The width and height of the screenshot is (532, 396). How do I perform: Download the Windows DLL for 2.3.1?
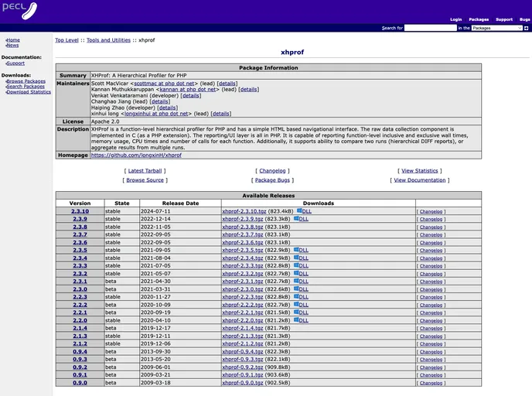tap(302, 282)
